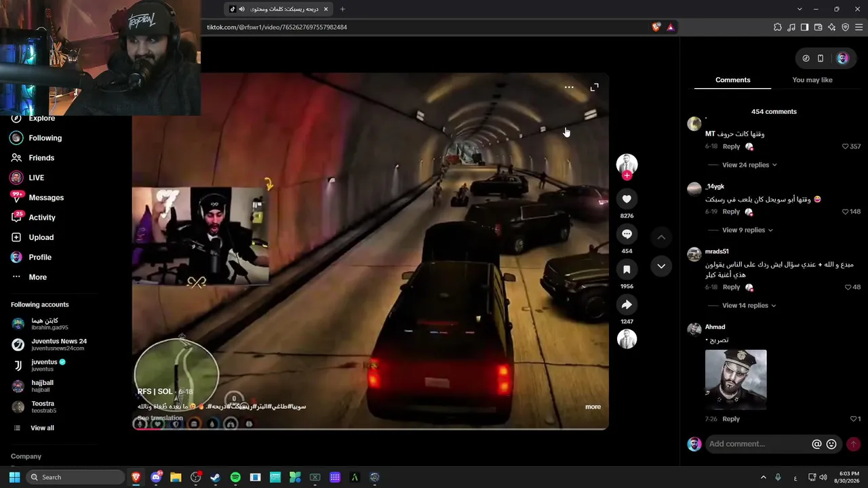Open the image attached to Ahmad's comment
868x488 pixels.
(x=736, y=380)
